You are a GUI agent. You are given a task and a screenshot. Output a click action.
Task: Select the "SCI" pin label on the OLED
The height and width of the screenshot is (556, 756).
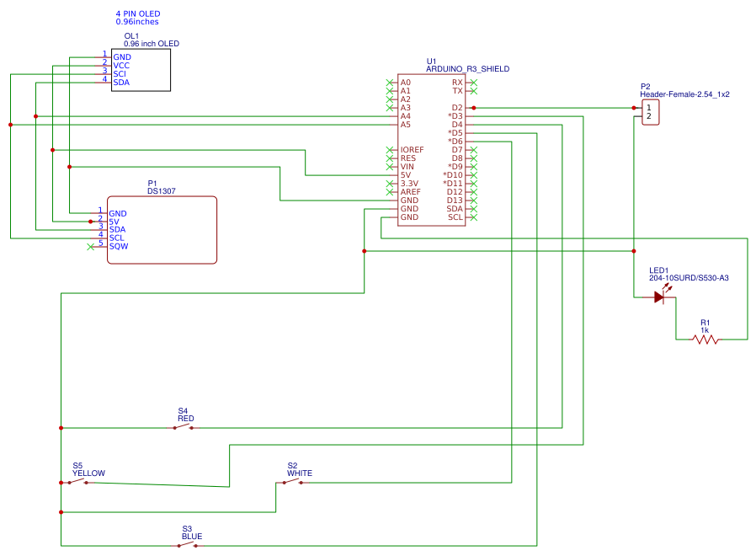120,74
